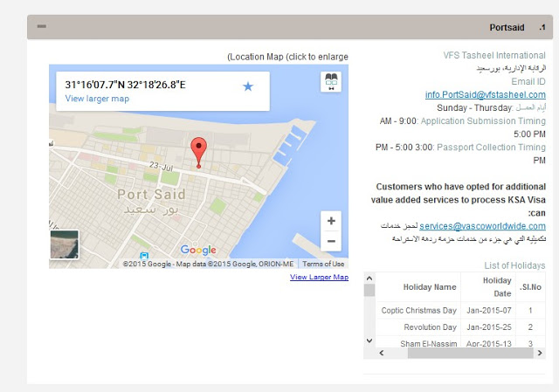Click the horizontal scrollbar thumb of holidays table
This screenshot has width=559, height=392.
(470, 354)
